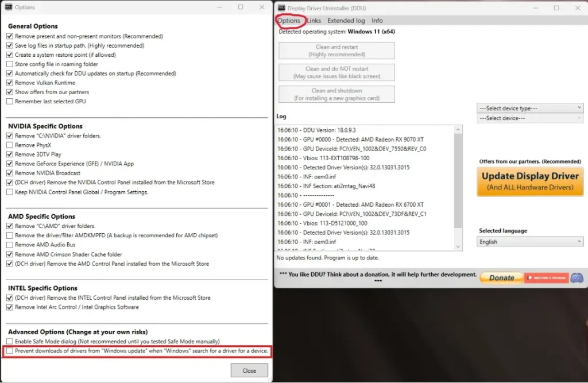Uncheck Remove Intel Arc Control option
Image resolution: width=588 pixels, height=383 pixels.
tap(10, 307)
